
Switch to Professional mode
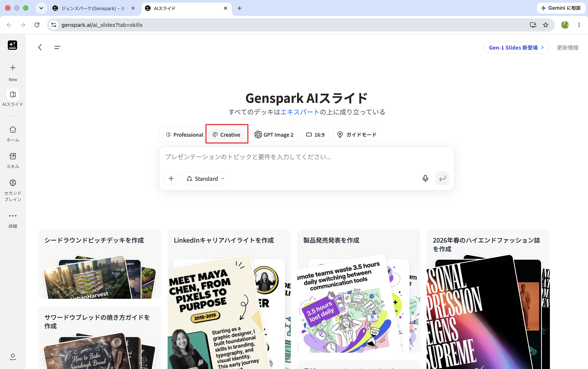[185, 135]
